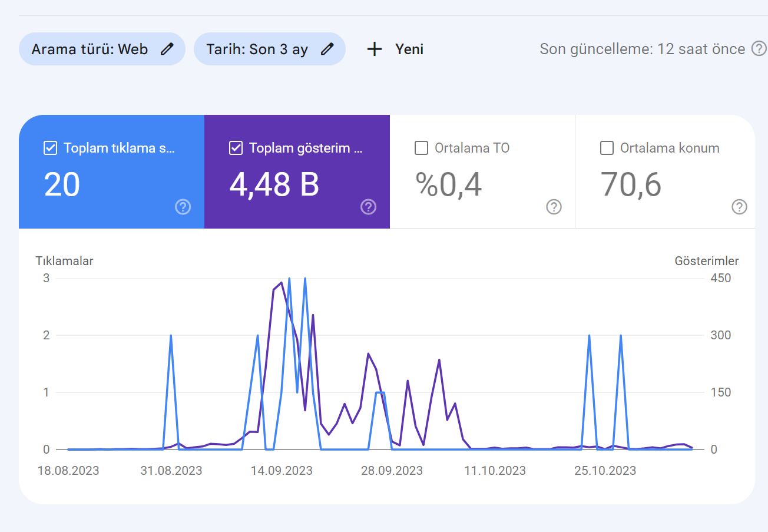Enable the Ortalama TO checkbox
This screenshot has height=532, width=768.
(421, 148)
